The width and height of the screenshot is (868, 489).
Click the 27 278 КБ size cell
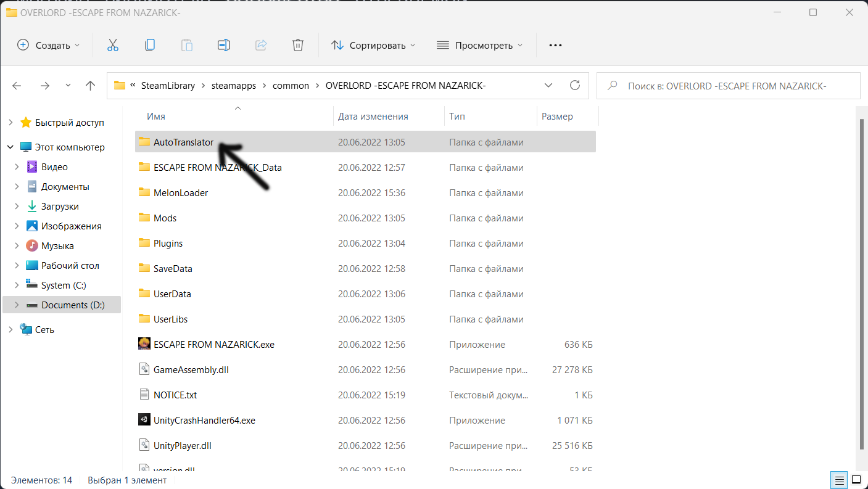(x=572, y=369)
